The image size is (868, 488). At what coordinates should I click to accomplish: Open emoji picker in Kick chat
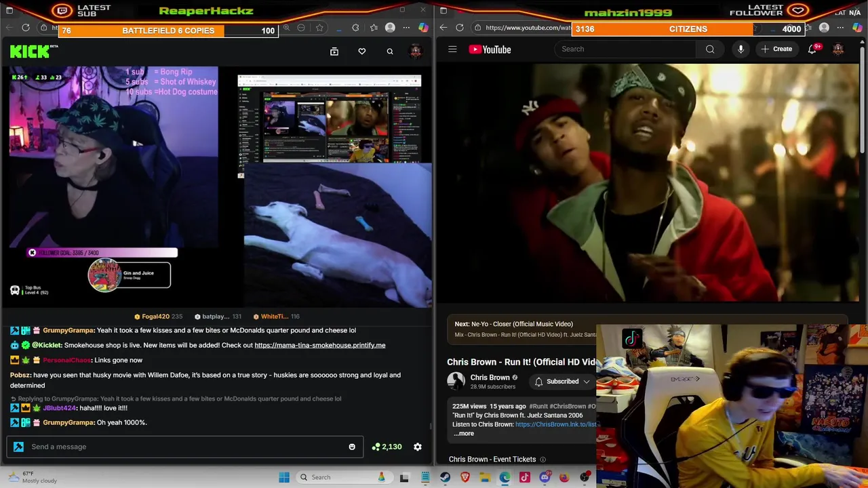pyautogui.click(x=352, y=447)
